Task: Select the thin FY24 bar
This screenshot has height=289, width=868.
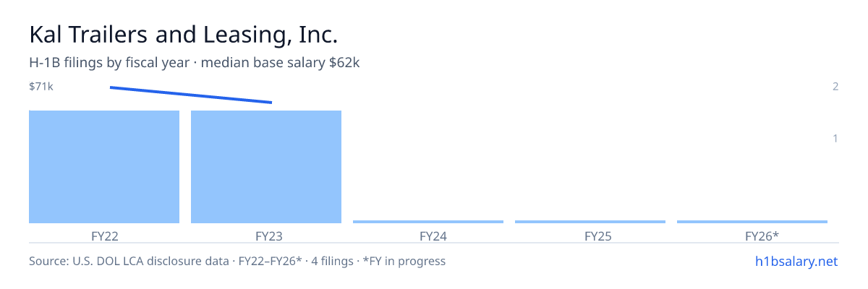Action: [428, 222]
